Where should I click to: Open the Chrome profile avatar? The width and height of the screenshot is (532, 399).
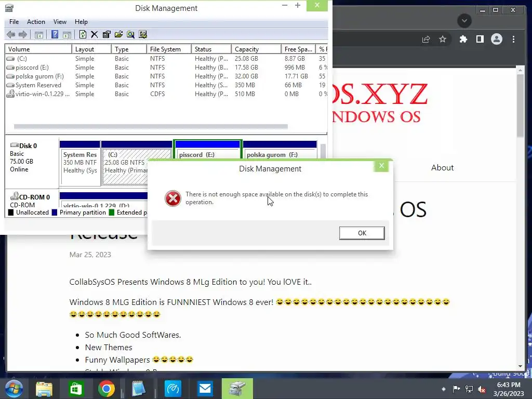496,39
